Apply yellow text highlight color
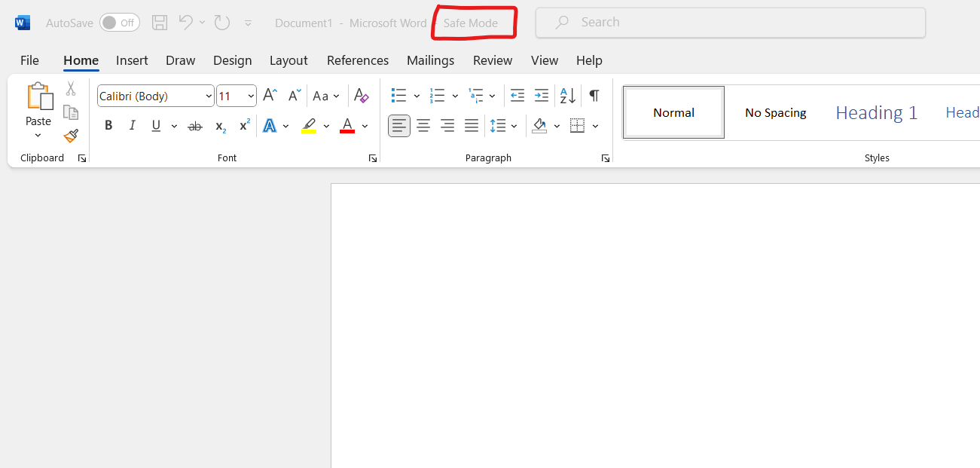Image resolution: width=980 pixels, height=468 pixels. [x=308, y=126]
